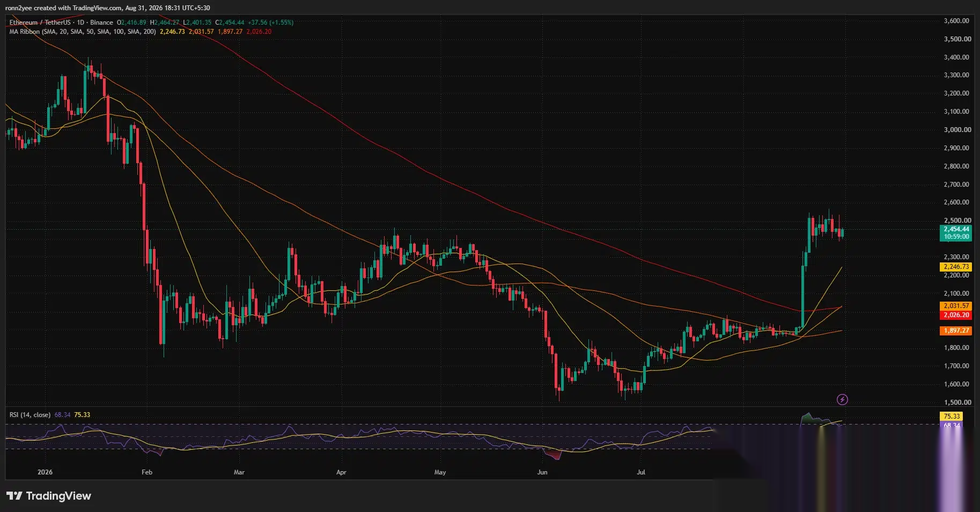Click the Jun label on time axis
This screenshot has width=980, height=512.
tap(542, 472)
